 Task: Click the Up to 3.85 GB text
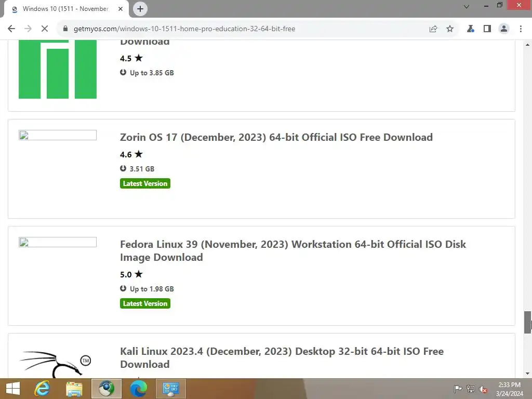pyautogui.click(x=152, y=73)
